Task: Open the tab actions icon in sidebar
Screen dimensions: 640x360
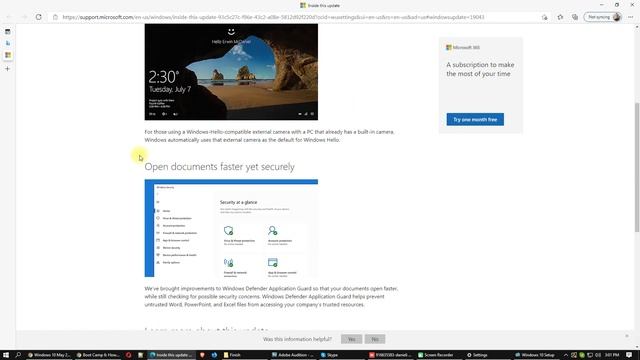Action: coord(7,31)
